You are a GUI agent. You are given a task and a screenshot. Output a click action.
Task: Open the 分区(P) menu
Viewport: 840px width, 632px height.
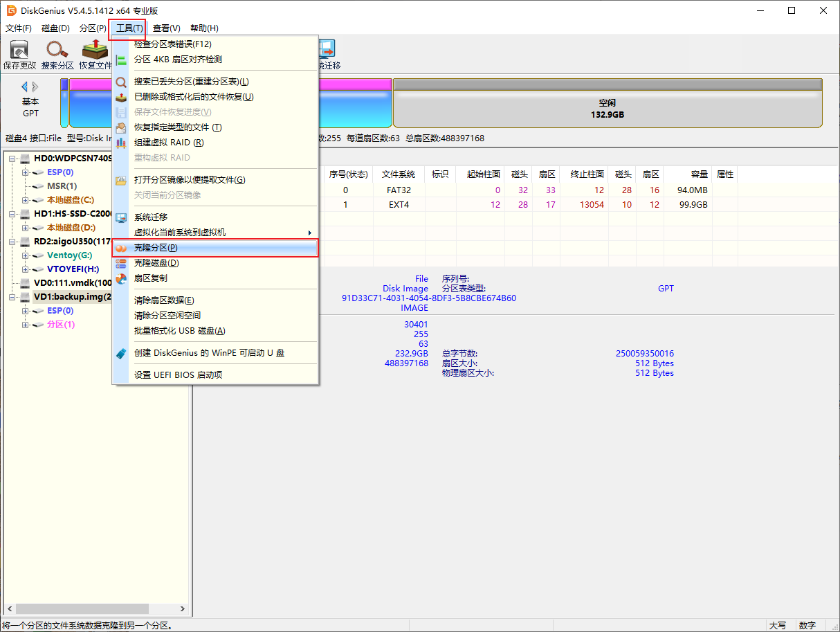93,28
